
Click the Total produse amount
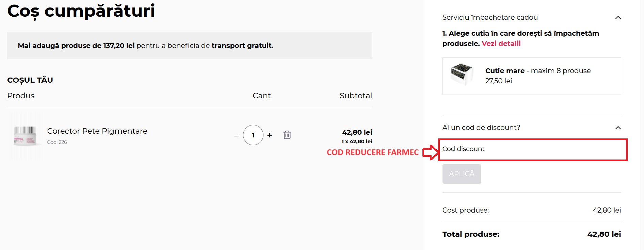tap(604, 234)
